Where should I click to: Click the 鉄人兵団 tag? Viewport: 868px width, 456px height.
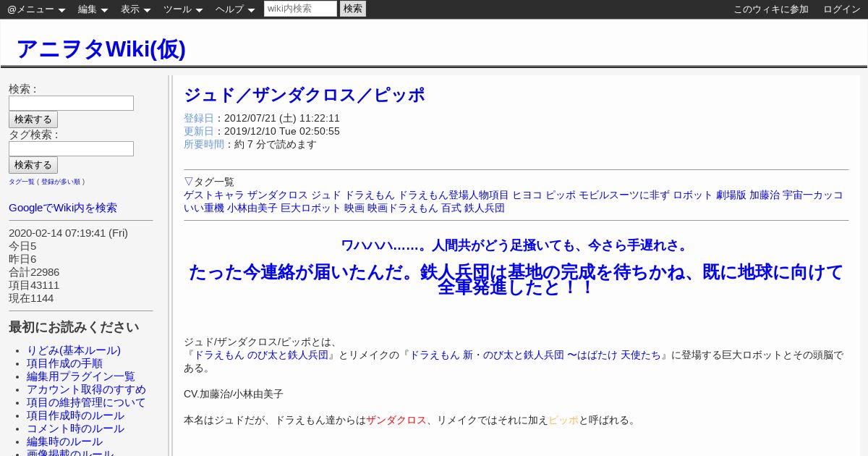pos(485,208)
